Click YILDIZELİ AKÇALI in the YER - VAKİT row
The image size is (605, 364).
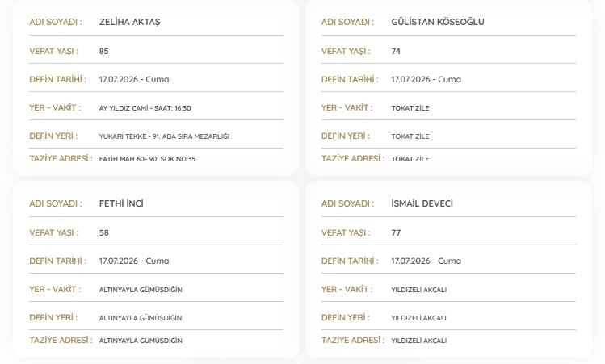[418, 290]
